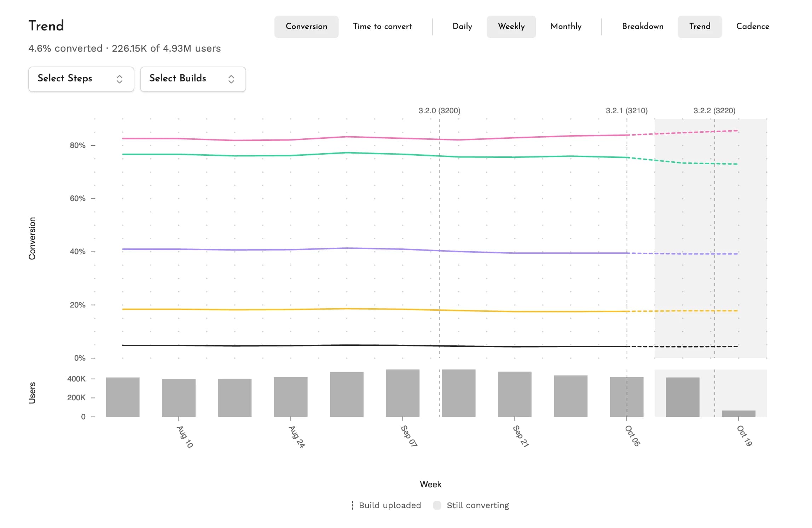Switch to the Breakdown view tab
Image resolution: width=812 pixels, height=528 pixels.
coord(643,27)
